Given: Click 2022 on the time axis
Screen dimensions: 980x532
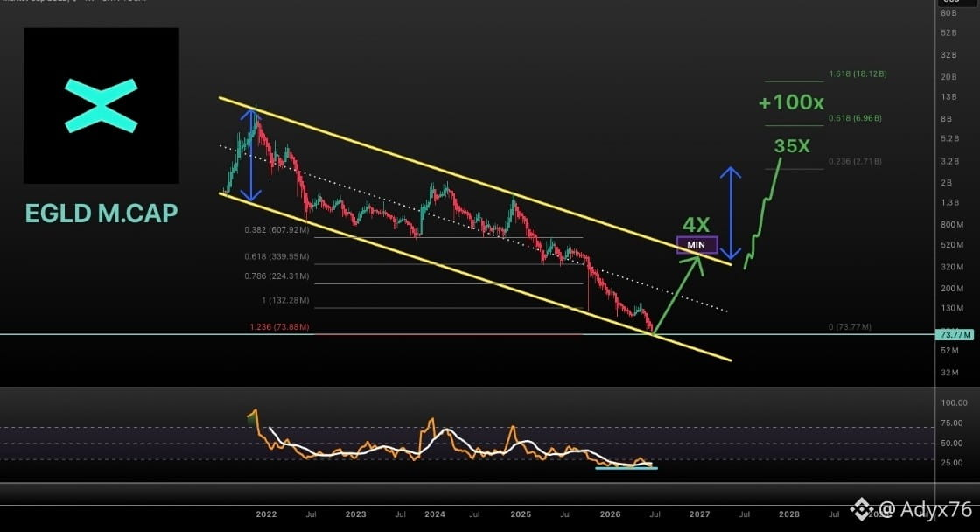Looking at the screenshot, I should pos(266,514).
